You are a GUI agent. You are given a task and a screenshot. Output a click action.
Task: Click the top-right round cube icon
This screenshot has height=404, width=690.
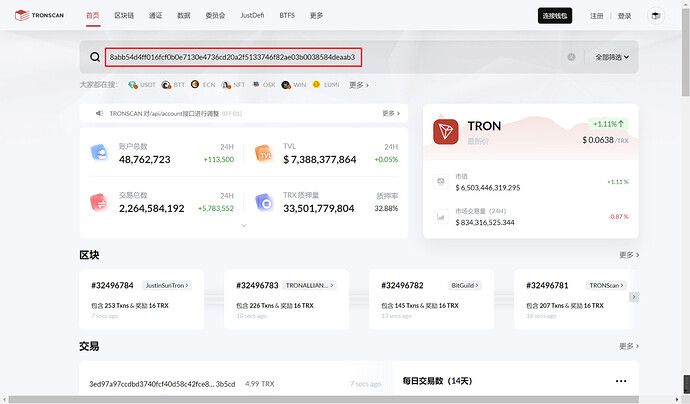point(656,16)
